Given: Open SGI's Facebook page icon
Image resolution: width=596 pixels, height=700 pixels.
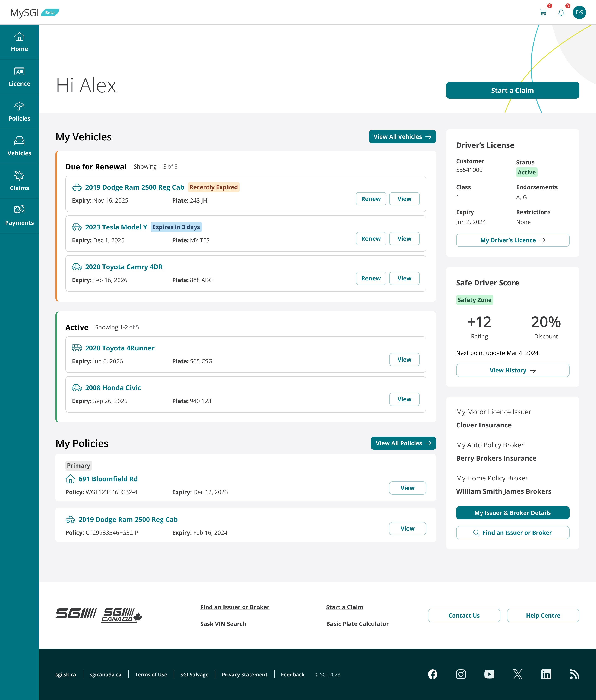Looking at the screenshot, I should pyautogui.click(x=433, y=674).
